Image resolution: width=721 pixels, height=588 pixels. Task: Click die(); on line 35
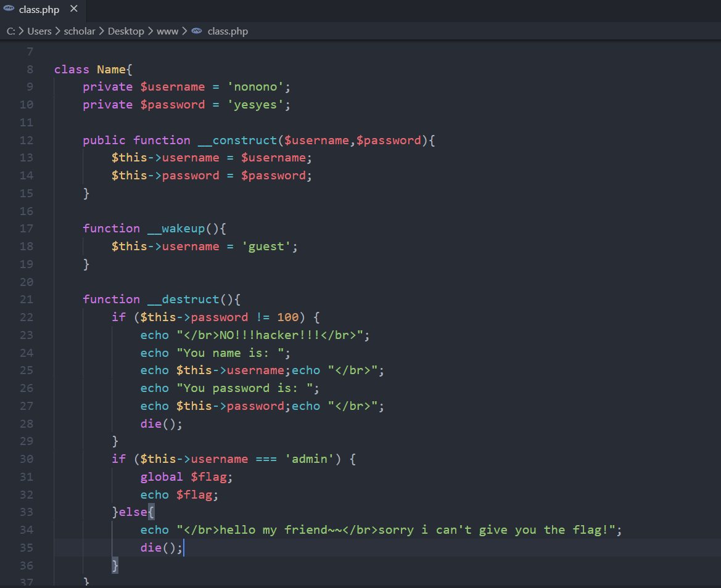(x=162, y=547)
